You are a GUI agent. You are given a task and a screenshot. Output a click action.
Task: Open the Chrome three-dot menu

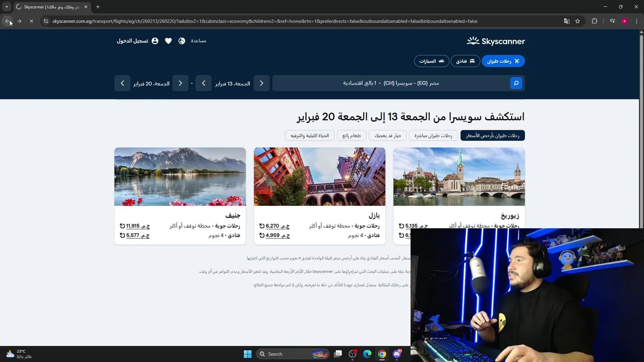[x=636, y=21]
